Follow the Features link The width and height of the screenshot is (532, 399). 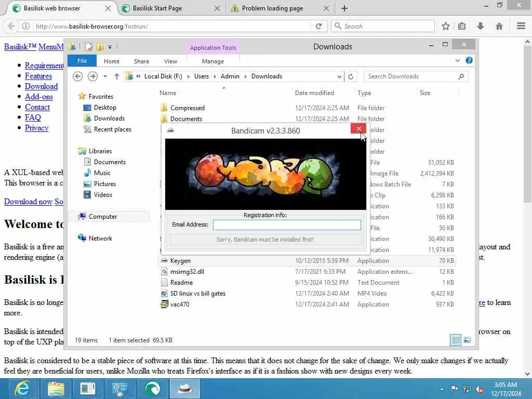38,76
